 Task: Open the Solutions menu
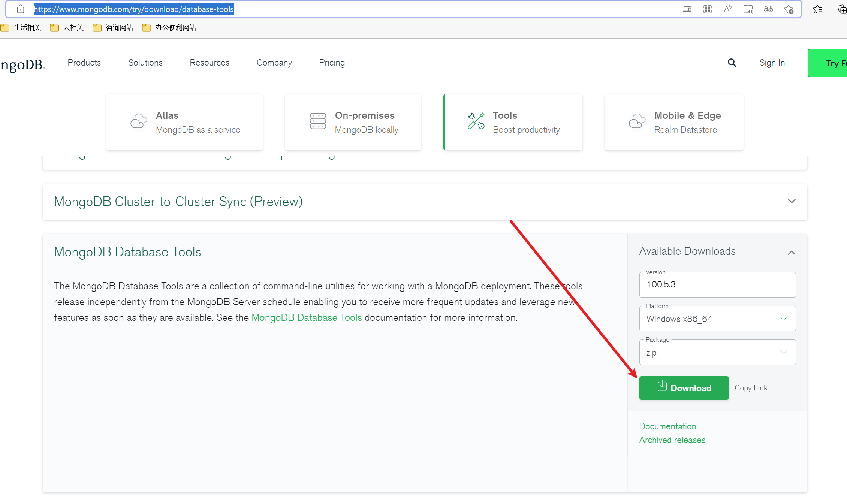coord(145,63)
